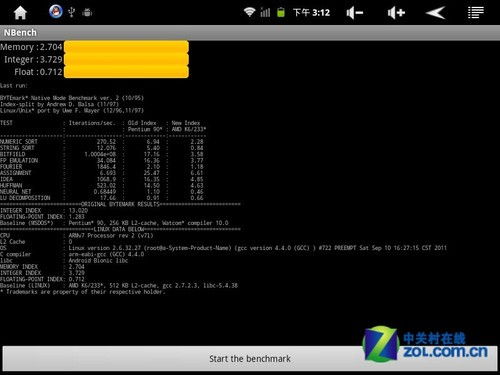The height and width of the screenshot is (375, 500).
Task: Click the NEURAL NET result row
Action: coord(102,192)
